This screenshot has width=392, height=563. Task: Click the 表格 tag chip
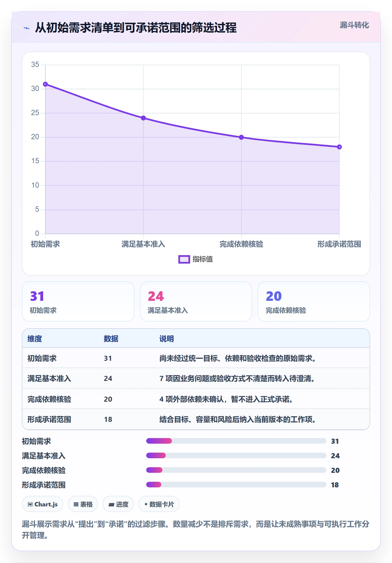(83, 504)
